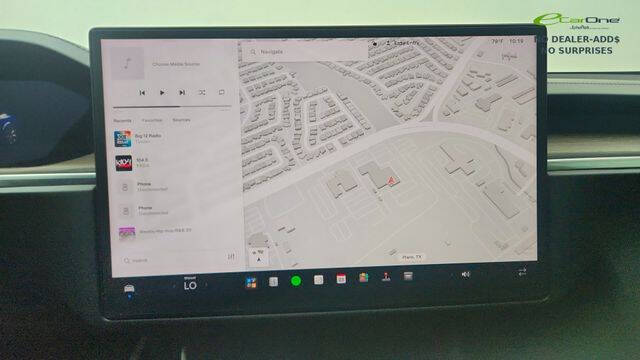Toggle repeat in media player
640x360 pixels.
222,92
